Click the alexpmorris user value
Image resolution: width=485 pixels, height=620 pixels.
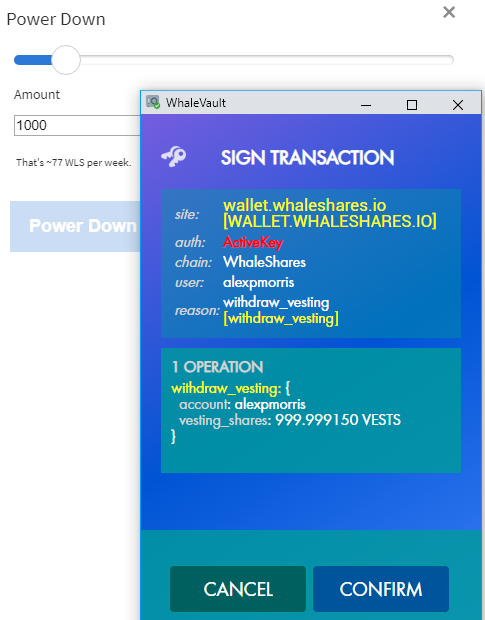[x=259, y=282]
